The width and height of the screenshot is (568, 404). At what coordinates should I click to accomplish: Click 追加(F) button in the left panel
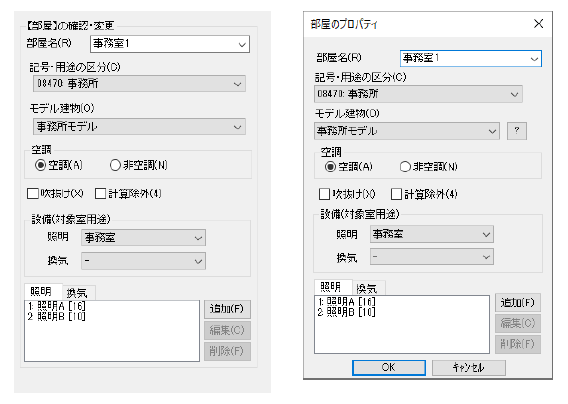point(227,309)
